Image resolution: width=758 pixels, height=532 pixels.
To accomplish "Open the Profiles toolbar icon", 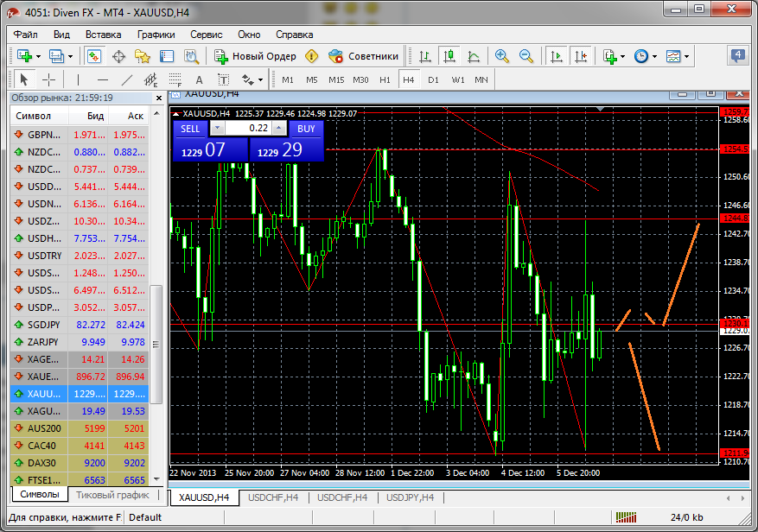I will 56,56.
